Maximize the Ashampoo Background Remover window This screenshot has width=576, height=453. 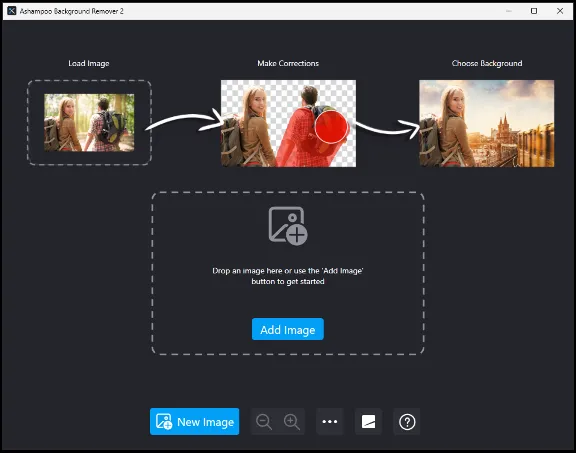pyautogui.click(x=534, y=11)
